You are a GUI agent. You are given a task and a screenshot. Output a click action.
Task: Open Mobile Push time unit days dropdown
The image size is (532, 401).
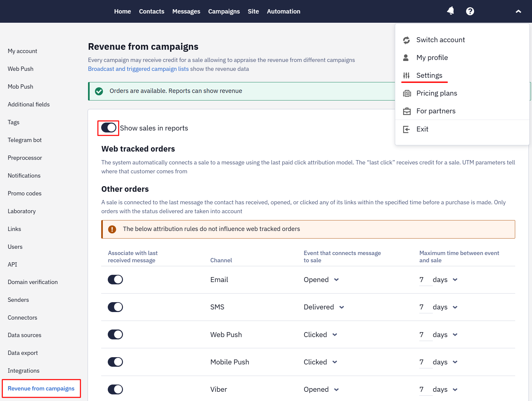445,362
